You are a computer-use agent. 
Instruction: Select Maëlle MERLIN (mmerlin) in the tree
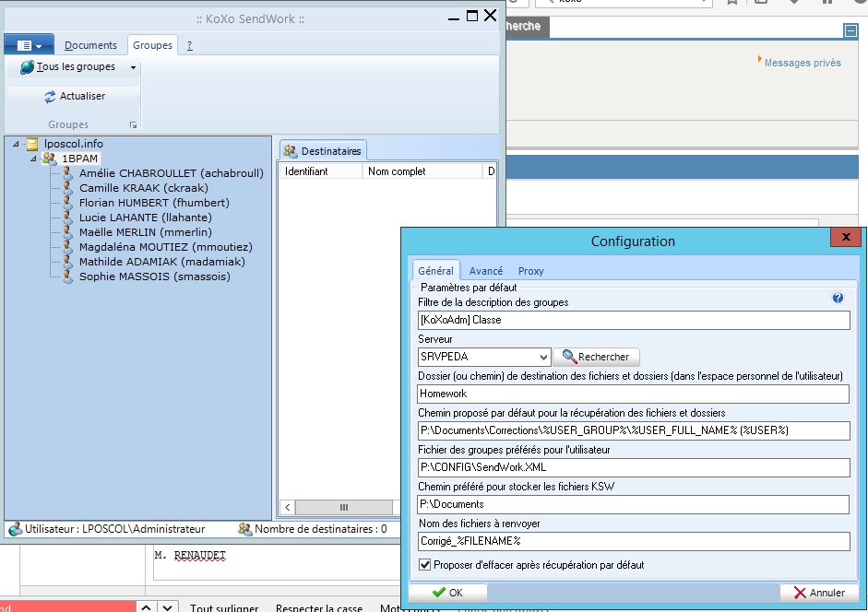145,232
